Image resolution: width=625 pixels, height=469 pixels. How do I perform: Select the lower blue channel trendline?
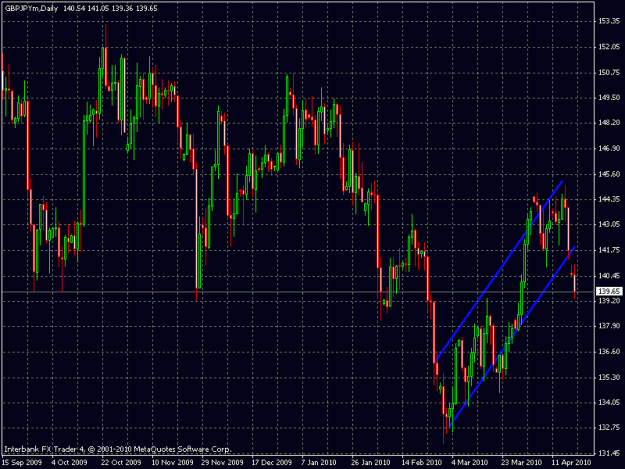click(x=513, y=337)
